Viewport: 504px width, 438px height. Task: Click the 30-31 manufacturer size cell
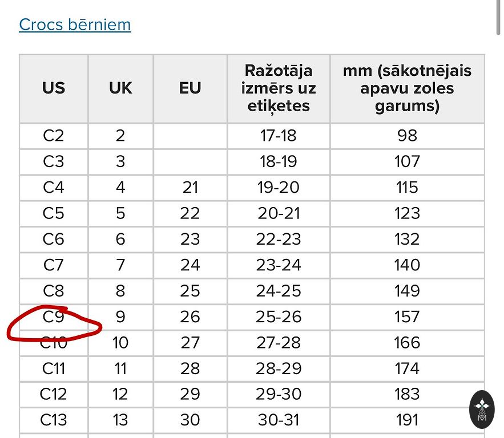(279, 420)
